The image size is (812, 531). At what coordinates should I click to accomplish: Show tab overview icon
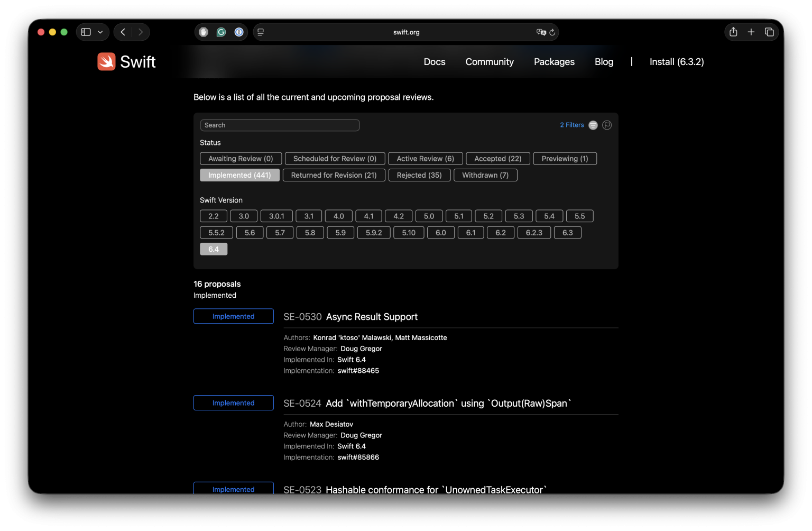(769, 32)
